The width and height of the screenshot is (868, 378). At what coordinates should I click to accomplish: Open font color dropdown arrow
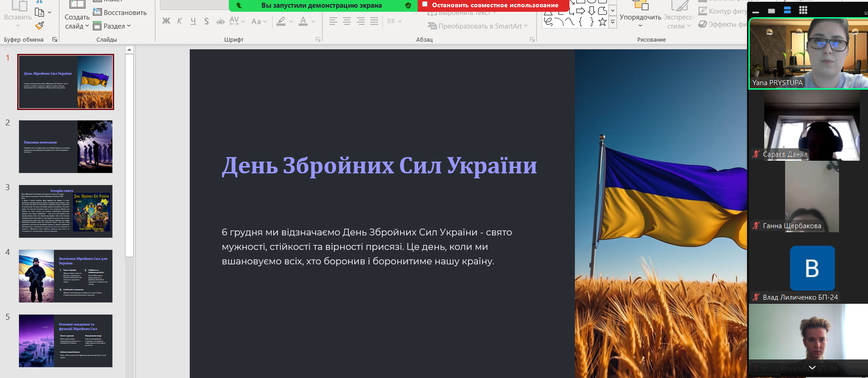313,21
